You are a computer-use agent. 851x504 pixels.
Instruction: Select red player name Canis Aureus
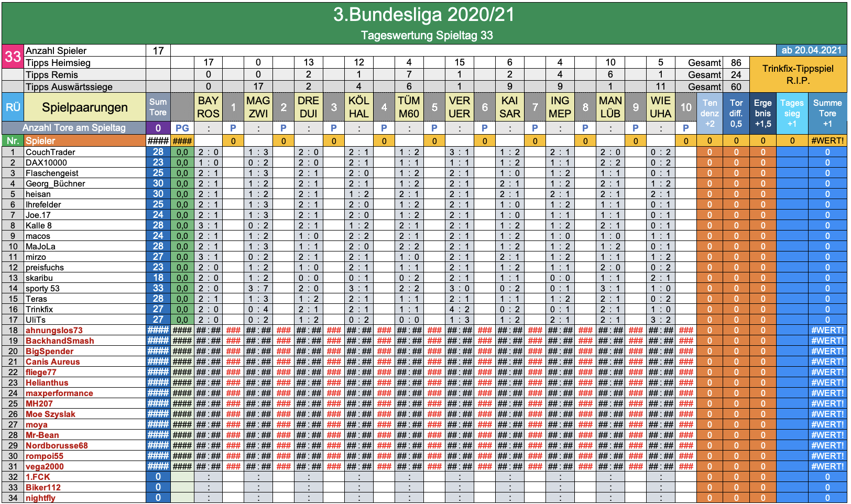pyautogui.click(x=52, y=361)
